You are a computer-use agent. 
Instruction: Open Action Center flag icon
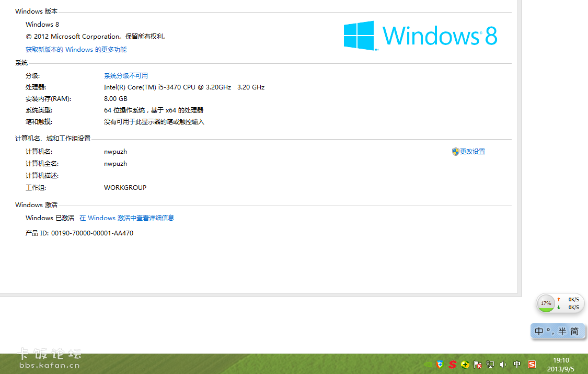[478, 365]
